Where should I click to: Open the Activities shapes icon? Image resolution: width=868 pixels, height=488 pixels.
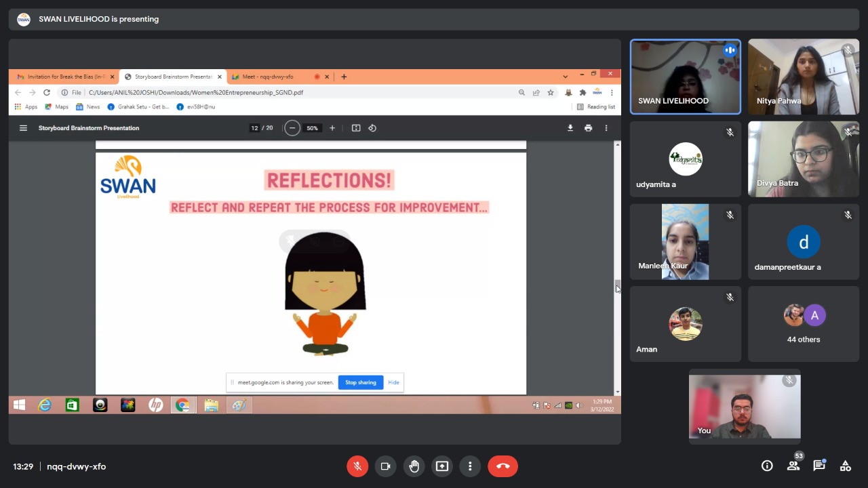click(x=845, y=466)
